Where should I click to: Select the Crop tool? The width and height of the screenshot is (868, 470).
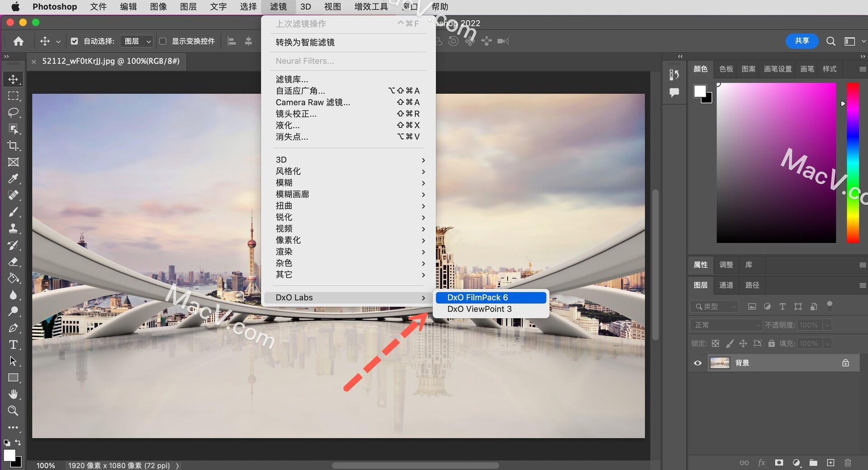pyautogui.click(x=13, y=146)
